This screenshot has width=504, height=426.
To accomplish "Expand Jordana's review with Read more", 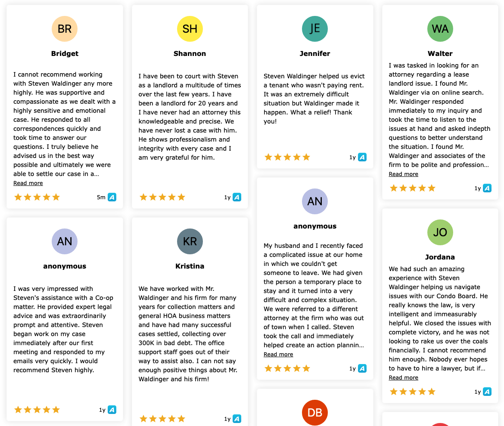I will 403,377.
